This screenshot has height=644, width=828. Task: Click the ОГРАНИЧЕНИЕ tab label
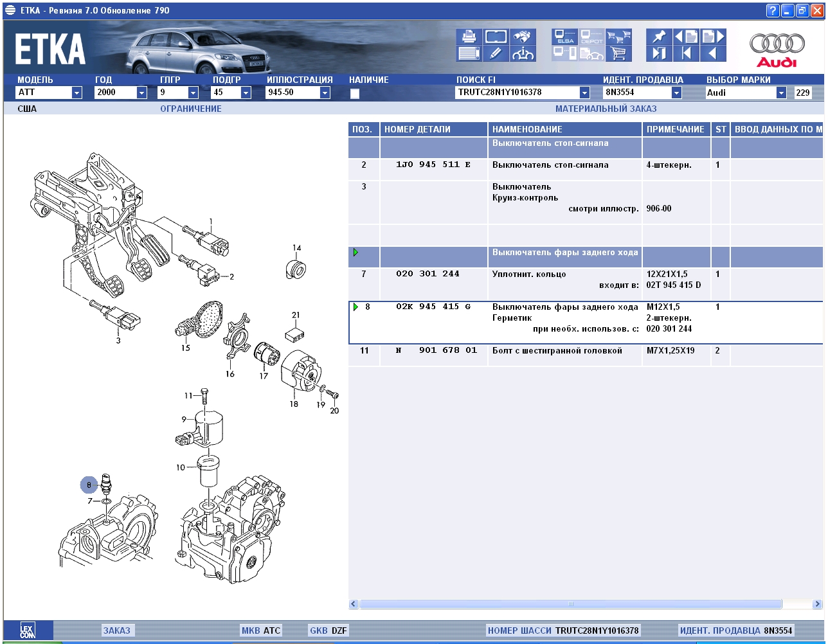[190, 109]
